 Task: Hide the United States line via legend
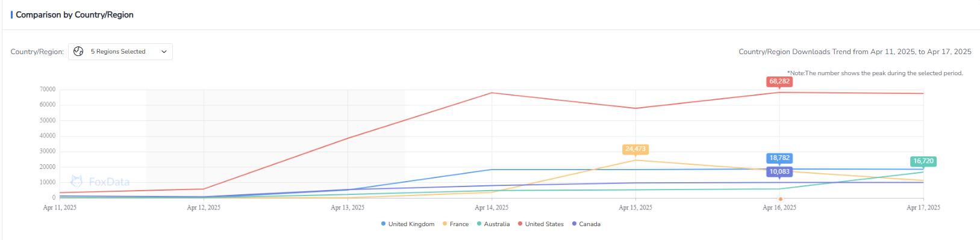541,224
